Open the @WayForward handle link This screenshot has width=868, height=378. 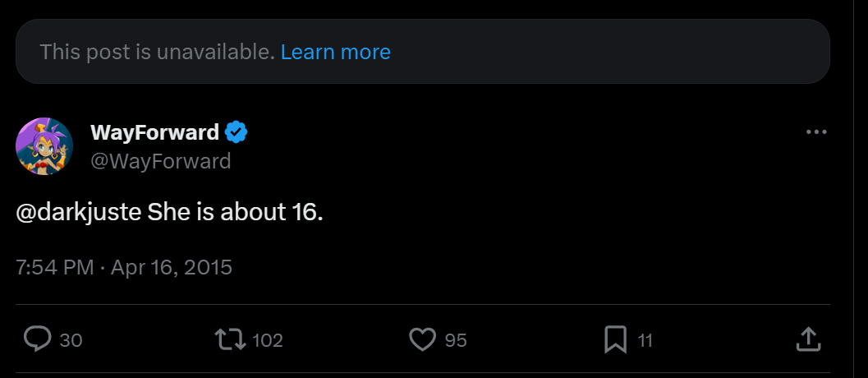click(160, 161)
